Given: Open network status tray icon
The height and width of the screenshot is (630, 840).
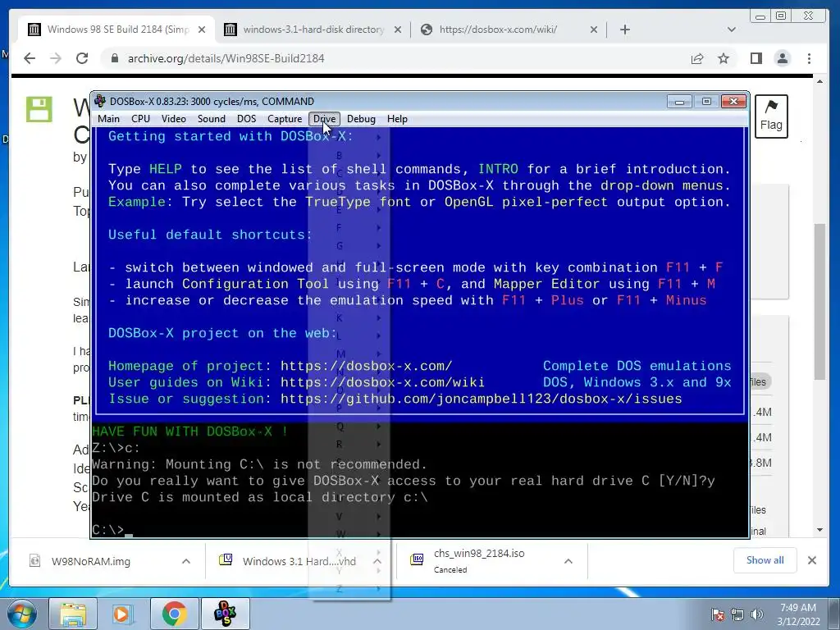Looking at the screenshot, I should click(737, 614).
